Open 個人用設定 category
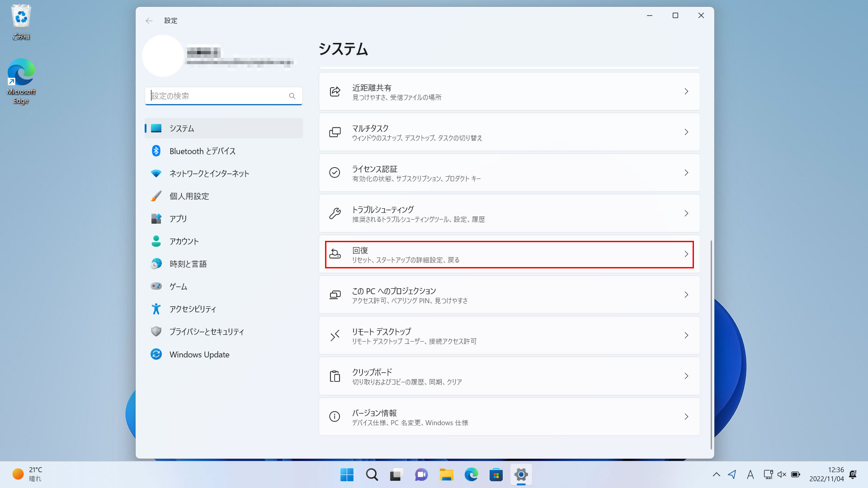The height and width of the screenshot is (488, 868). tap(224, 196)
